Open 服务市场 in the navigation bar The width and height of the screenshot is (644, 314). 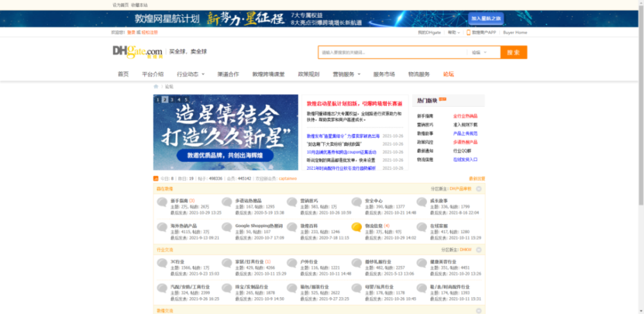(x=384, y=74)
